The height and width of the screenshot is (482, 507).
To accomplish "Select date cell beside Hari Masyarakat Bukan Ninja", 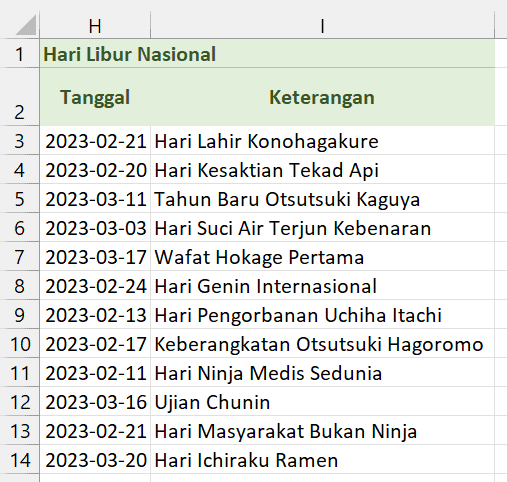I will point(95,430).
